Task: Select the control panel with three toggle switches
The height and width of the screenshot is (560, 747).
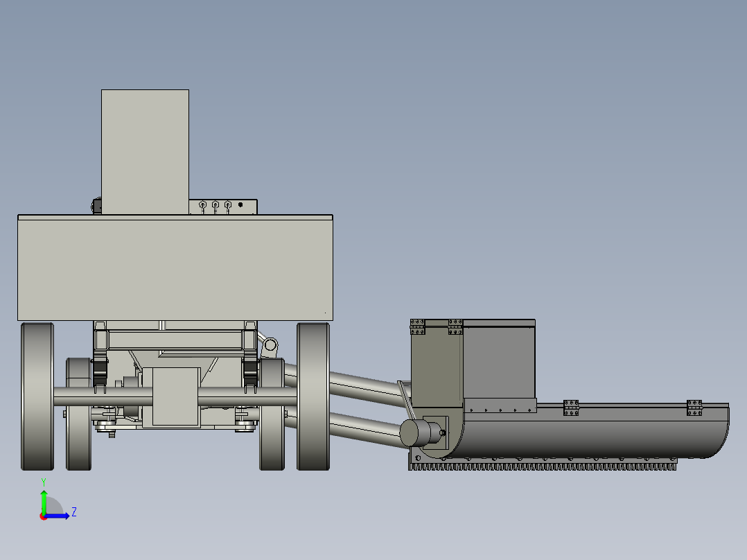Action: tap(223, 207)
